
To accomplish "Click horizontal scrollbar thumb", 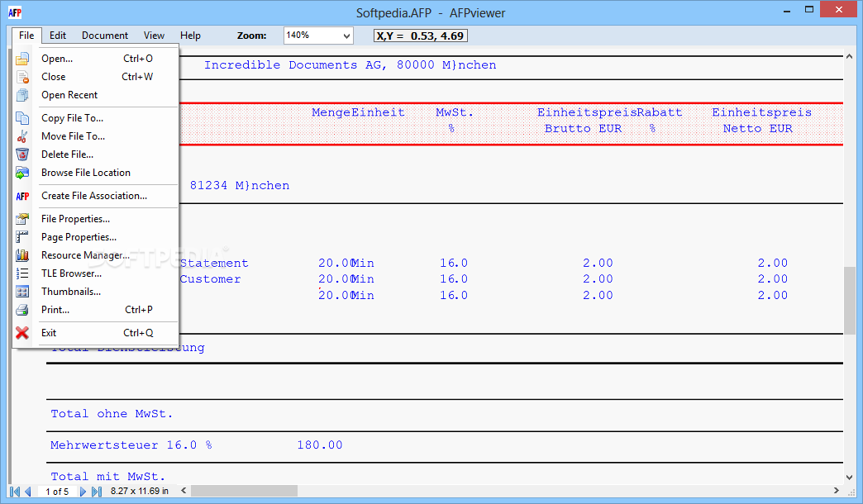I will (244, 491).
